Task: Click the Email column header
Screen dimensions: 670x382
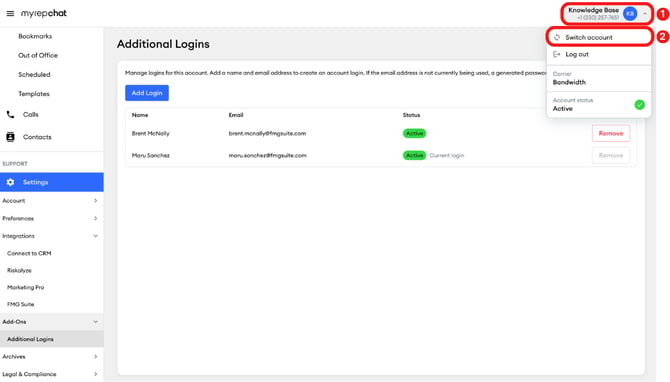Action: 236,115
